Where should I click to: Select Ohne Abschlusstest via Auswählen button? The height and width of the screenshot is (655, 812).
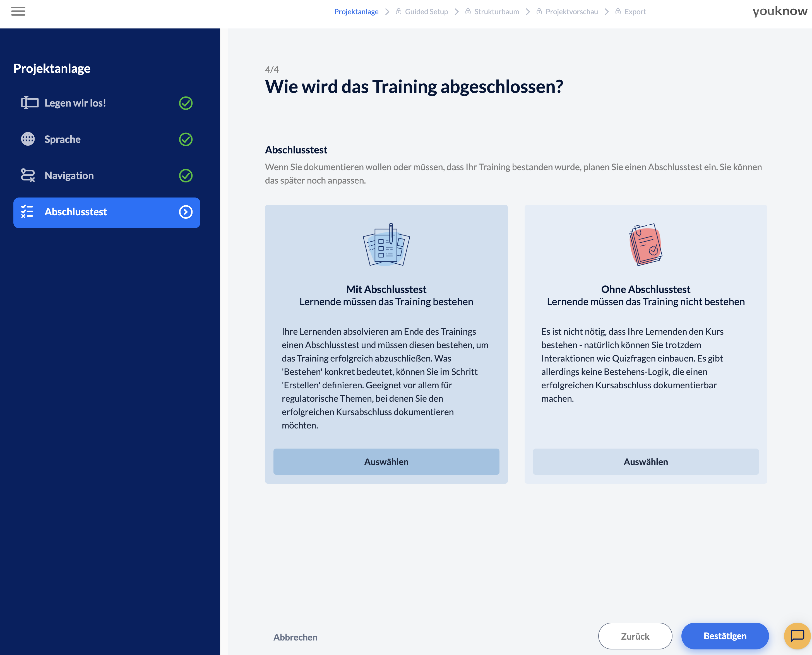click(645, 461)
